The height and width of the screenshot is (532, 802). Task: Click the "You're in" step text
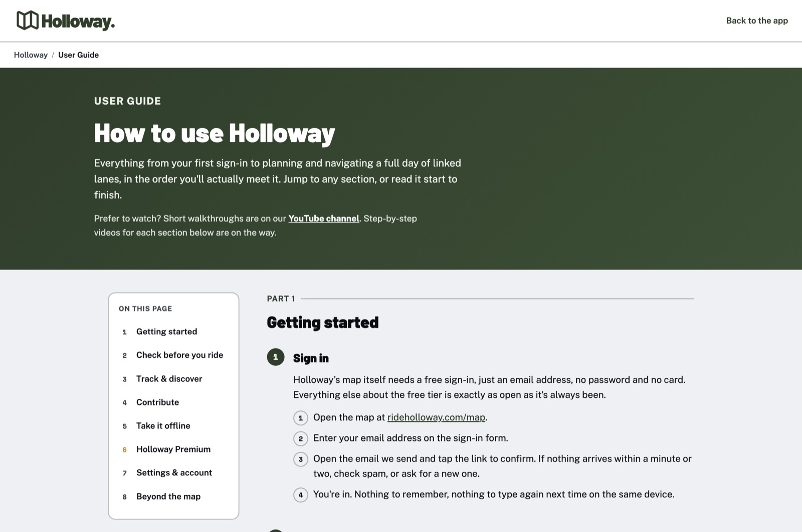coord(494,494)
